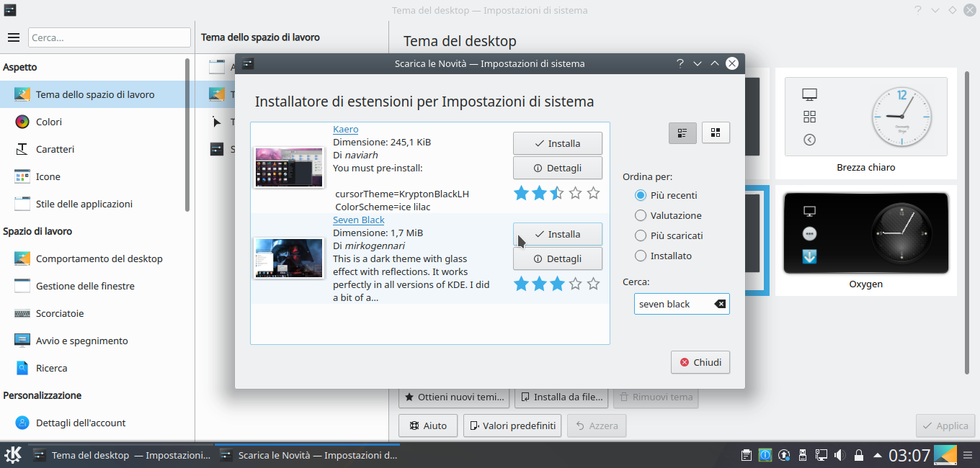Click the Kaero star rating
This screenshot has height=468, width=980.
[x=557, y=193]
